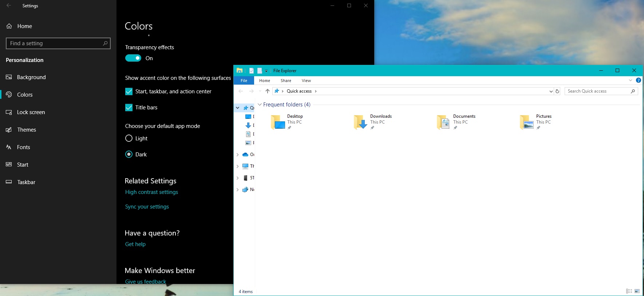Image resolution: width=644 pixels, height=296 pixels.
Task: Click Give us feedback link
Action: click(146, 282)
